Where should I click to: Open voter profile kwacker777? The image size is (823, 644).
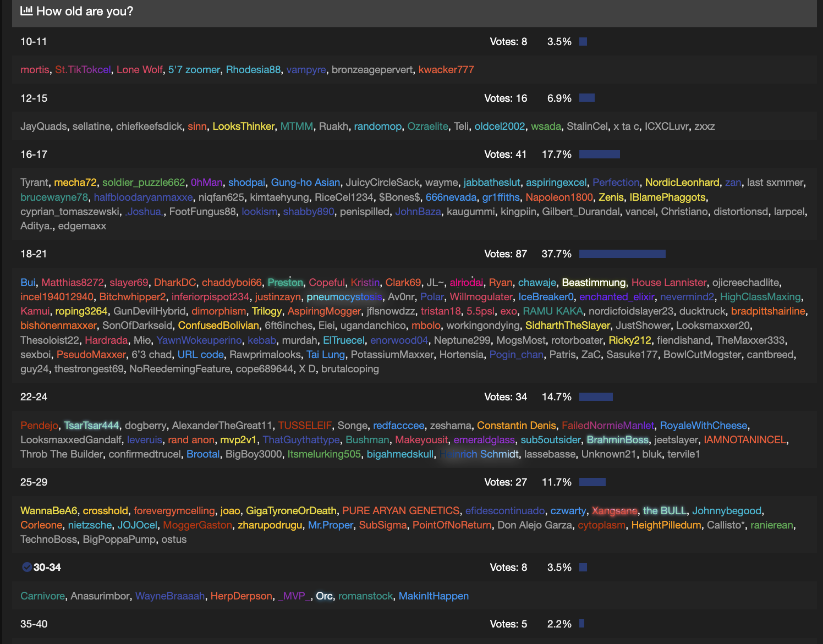pyautogui.click(x=446, y=70)
